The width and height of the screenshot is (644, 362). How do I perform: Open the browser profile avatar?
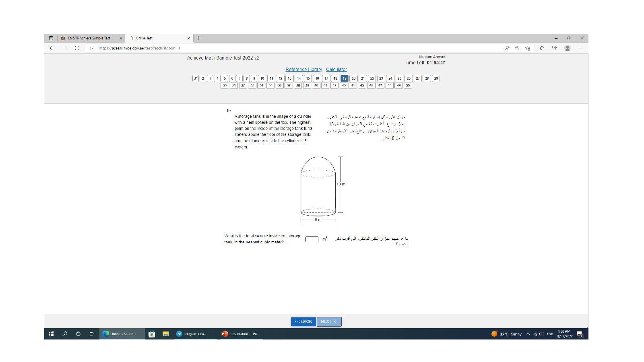pos(568,48)
